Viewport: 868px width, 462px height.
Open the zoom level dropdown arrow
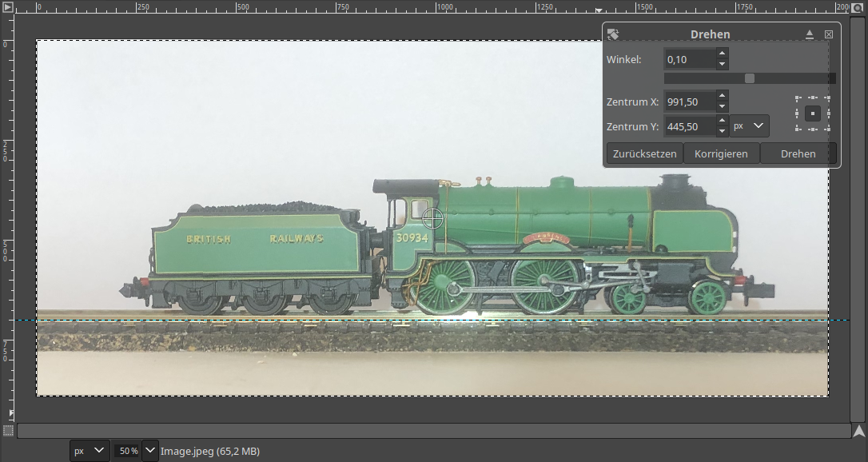150,451
